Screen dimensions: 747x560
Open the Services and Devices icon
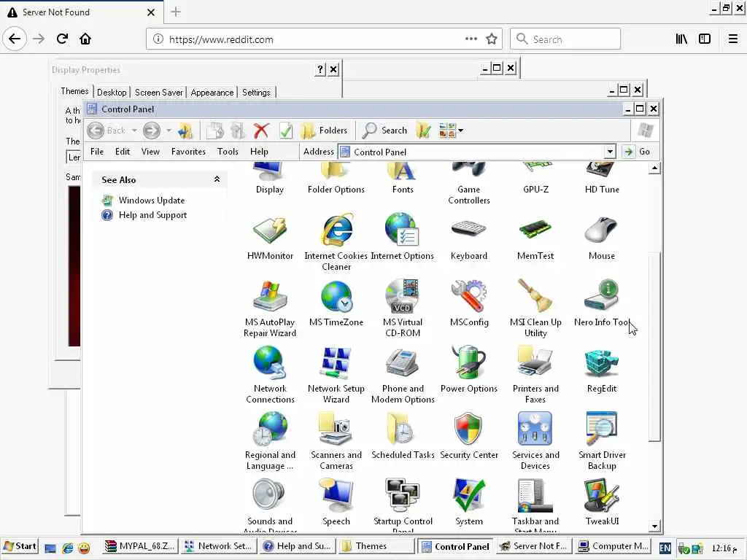[x=535, y=441]
